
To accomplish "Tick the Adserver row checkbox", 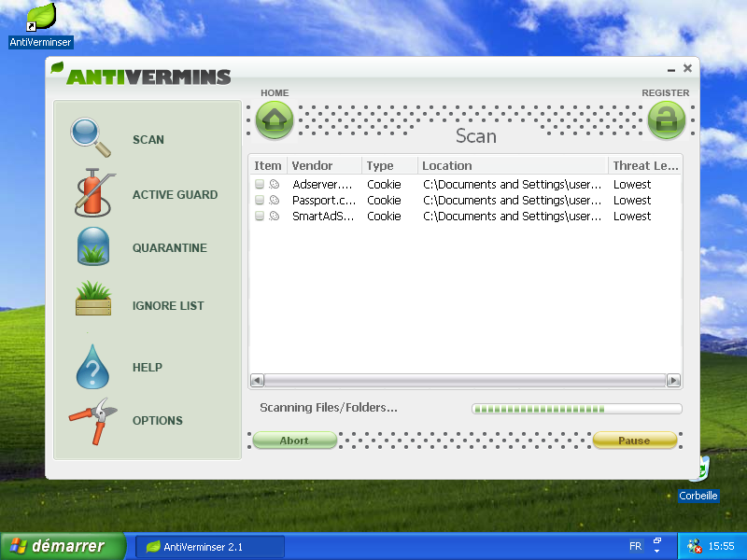I will pos(260,184).
